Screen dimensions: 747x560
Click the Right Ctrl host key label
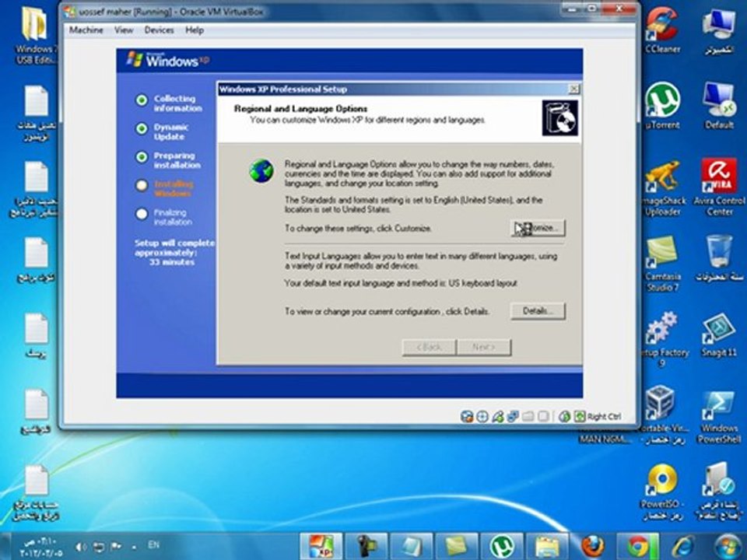pos(604,417)
